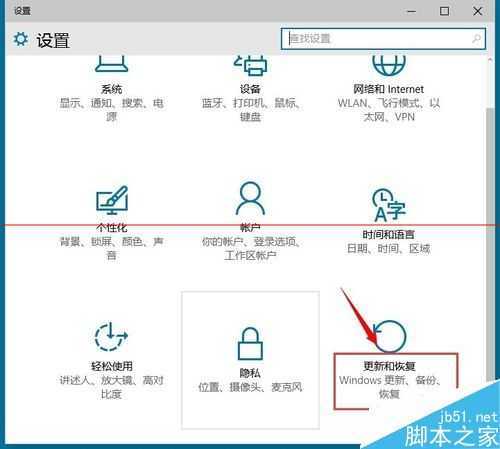Click the 时间和语言 label text
Image resolution: width=500 pixels, height=449 pixels.
point(389,235)
